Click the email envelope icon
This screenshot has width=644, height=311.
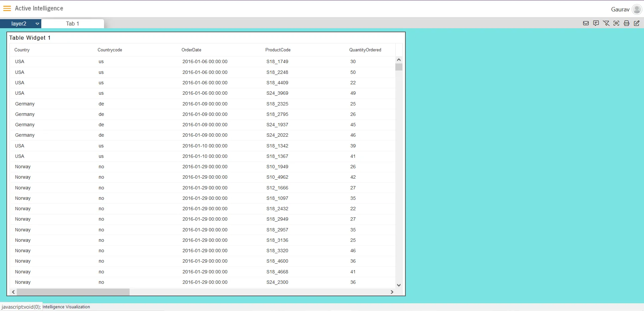tap(586, 23)
